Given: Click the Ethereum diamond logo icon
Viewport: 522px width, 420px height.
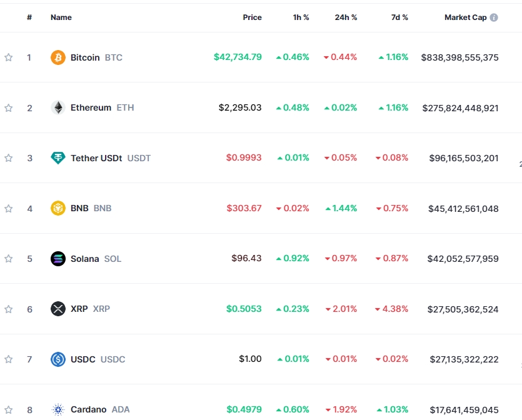Looking at the screenshot, I should [x=58, y=107].
